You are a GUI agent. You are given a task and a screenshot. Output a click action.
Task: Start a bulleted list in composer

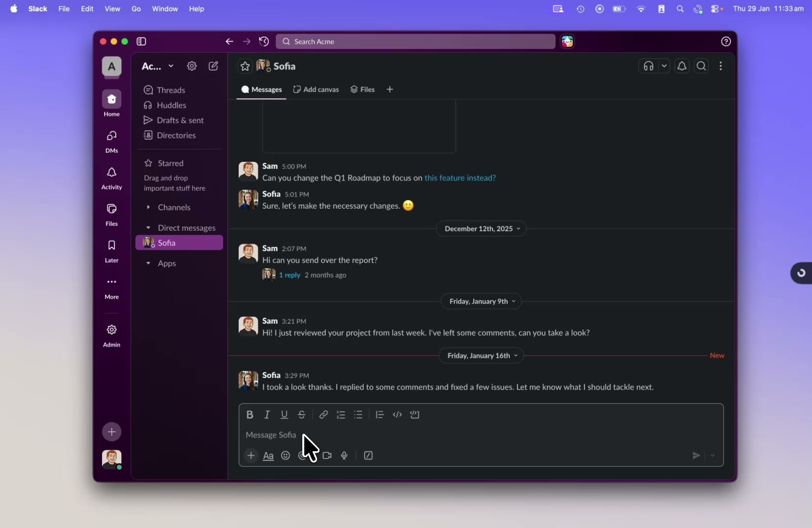[359, 415]
